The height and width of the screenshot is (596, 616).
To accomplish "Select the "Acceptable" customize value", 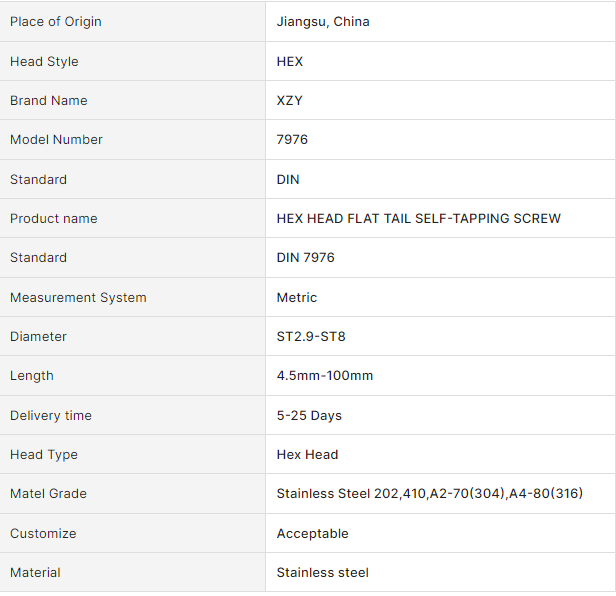I will pyautogui.click(x=313, y=534).
